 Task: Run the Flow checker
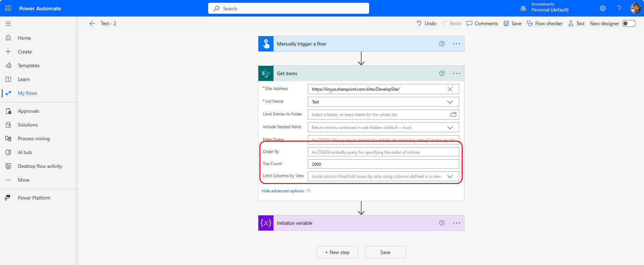point(545,23)
